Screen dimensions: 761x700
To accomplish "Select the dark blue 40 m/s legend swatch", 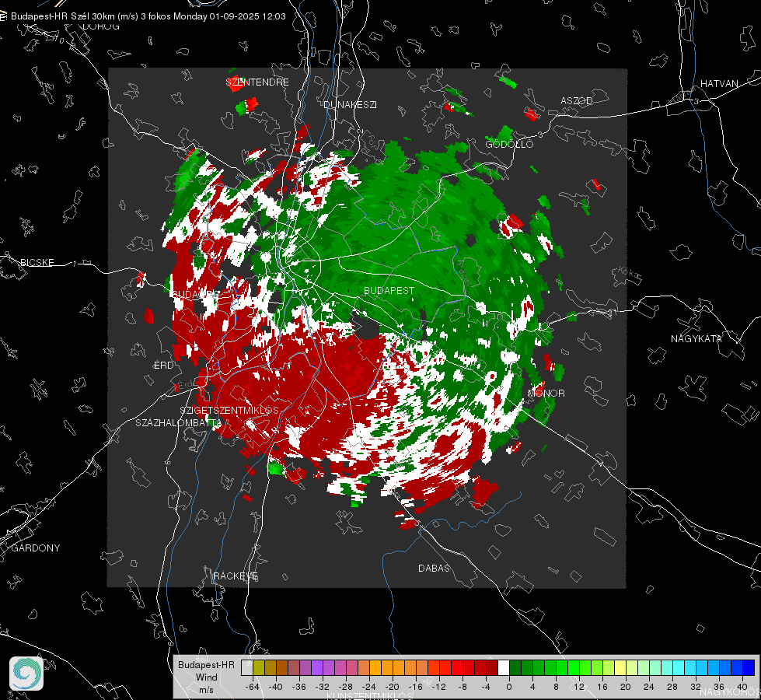I will (x=749, y=667).
